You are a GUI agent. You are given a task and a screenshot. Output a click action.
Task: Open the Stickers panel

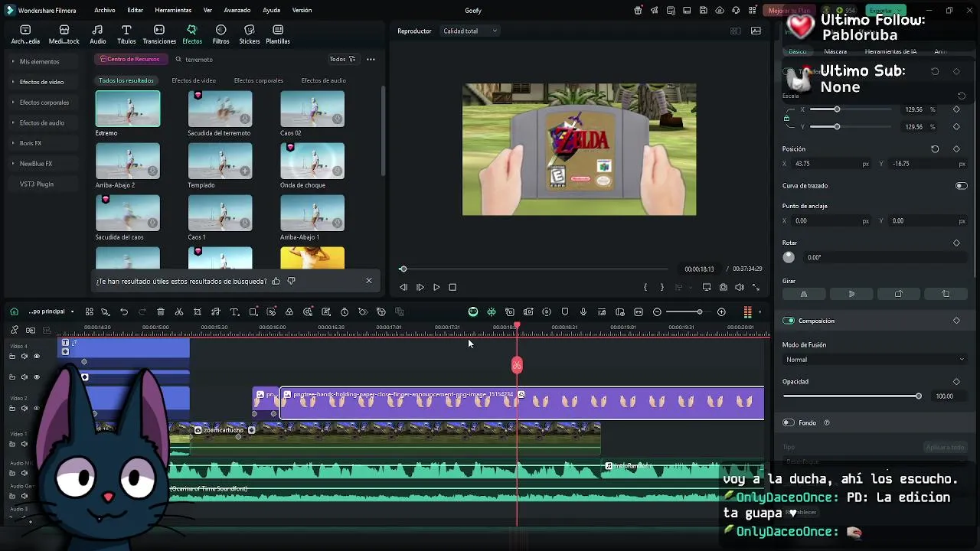point(249,34)
